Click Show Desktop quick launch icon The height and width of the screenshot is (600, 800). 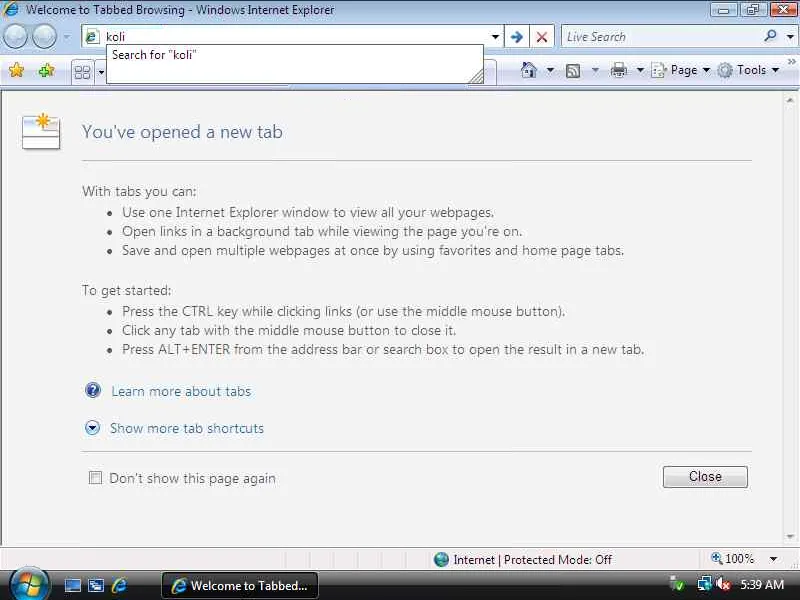tap(72, 585)
